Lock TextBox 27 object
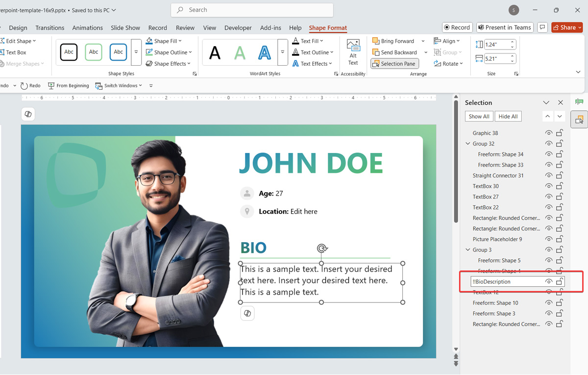This screenshot has width=588, height=375. click(x=560, y=197)
